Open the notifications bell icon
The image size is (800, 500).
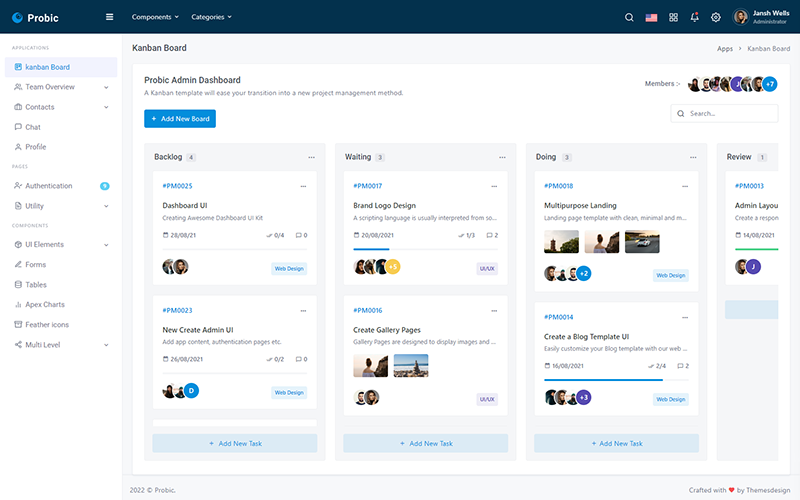click(x=694, y=17)
